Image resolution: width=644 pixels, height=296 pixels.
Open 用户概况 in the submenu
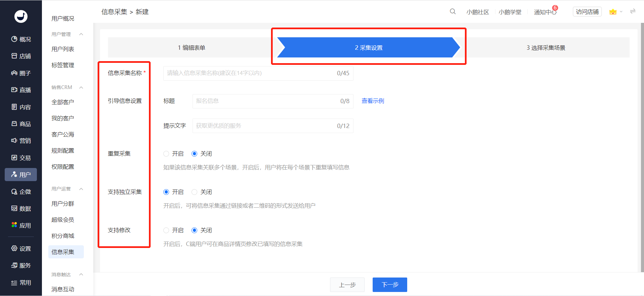63,18
